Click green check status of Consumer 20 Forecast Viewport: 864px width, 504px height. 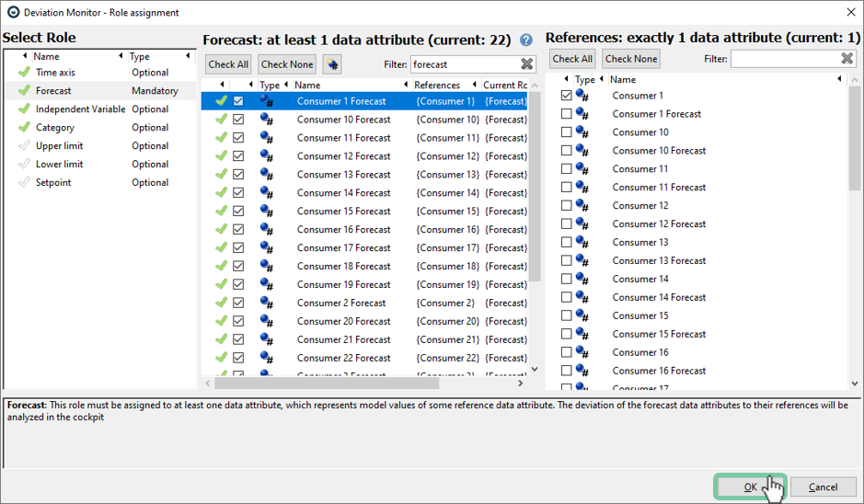pyautogui.click(x=222, y=321)
